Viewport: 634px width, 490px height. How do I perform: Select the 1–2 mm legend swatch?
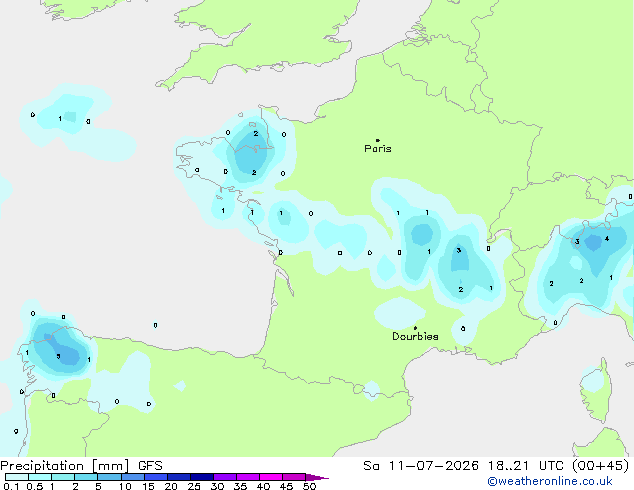tap(63, 477)
